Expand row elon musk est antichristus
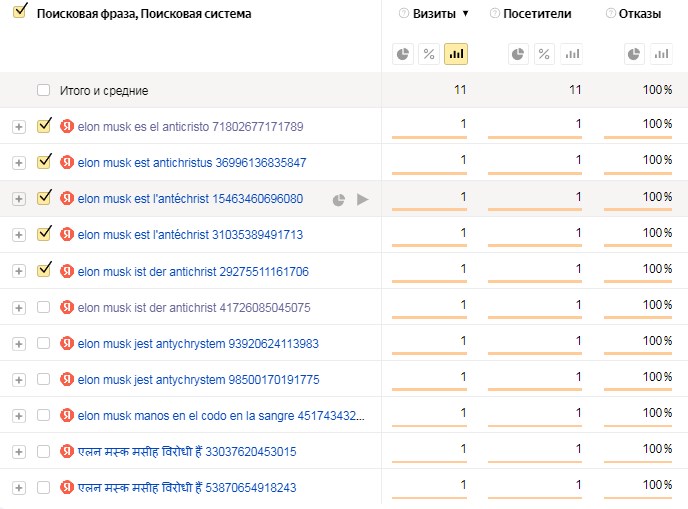 click(x=18, y=163)
